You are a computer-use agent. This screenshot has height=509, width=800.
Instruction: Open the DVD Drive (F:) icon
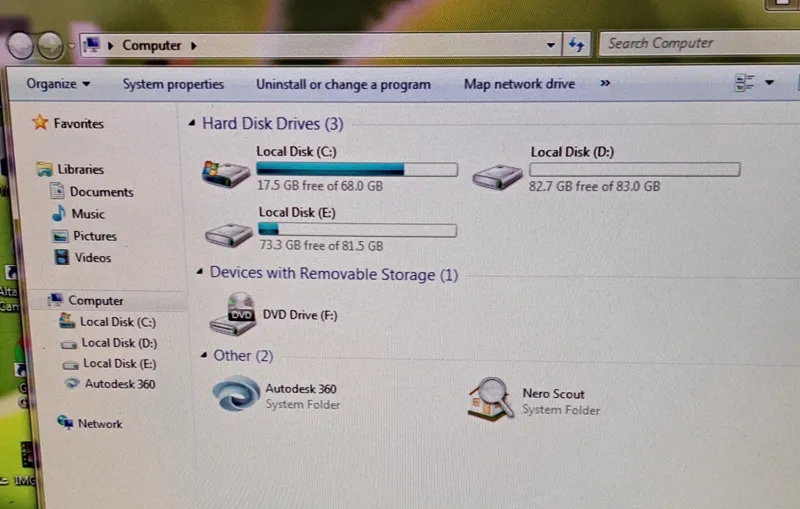pyautogui.click(x=234, y=315)
